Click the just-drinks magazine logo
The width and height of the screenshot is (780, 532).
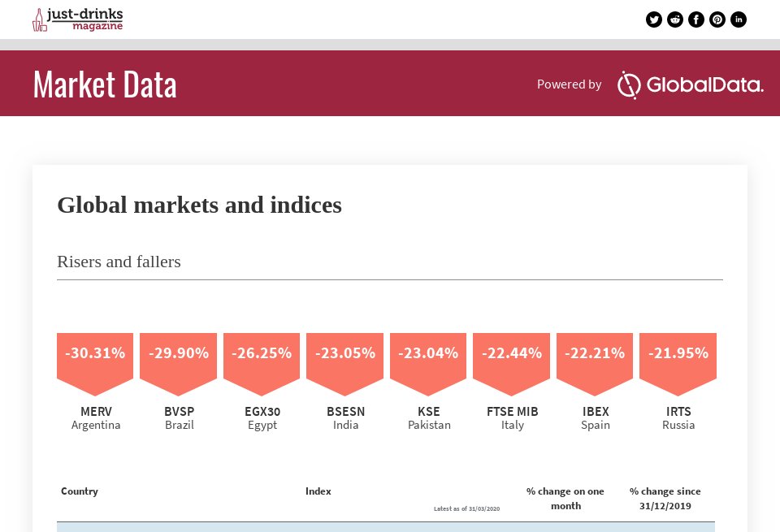(x=78, y=19)
